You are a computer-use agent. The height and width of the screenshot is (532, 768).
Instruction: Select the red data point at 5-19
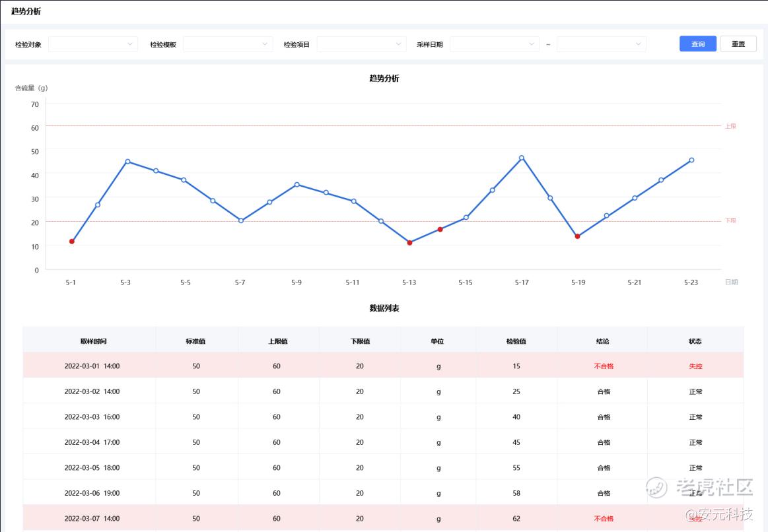tap(577, 236)
